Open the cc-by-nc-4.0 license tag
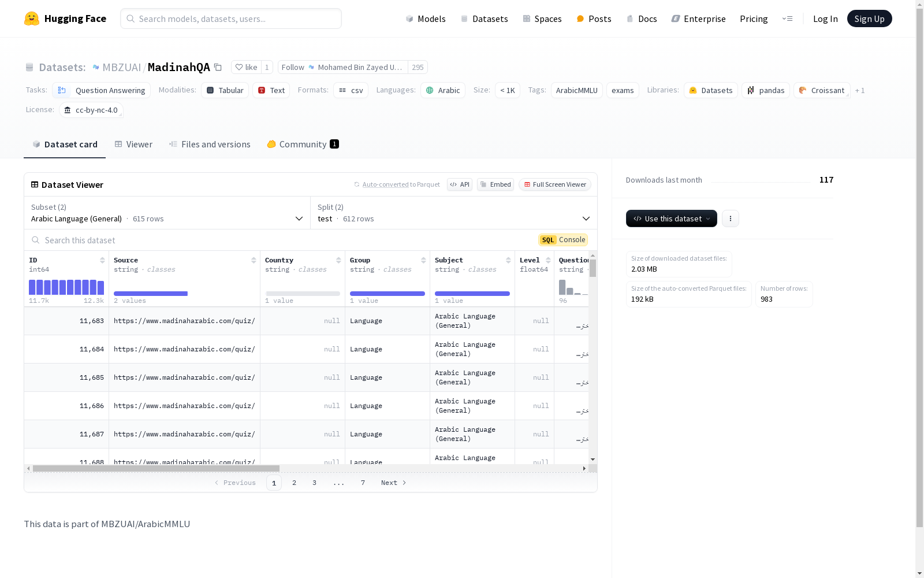924x578 pixels. 91,110
